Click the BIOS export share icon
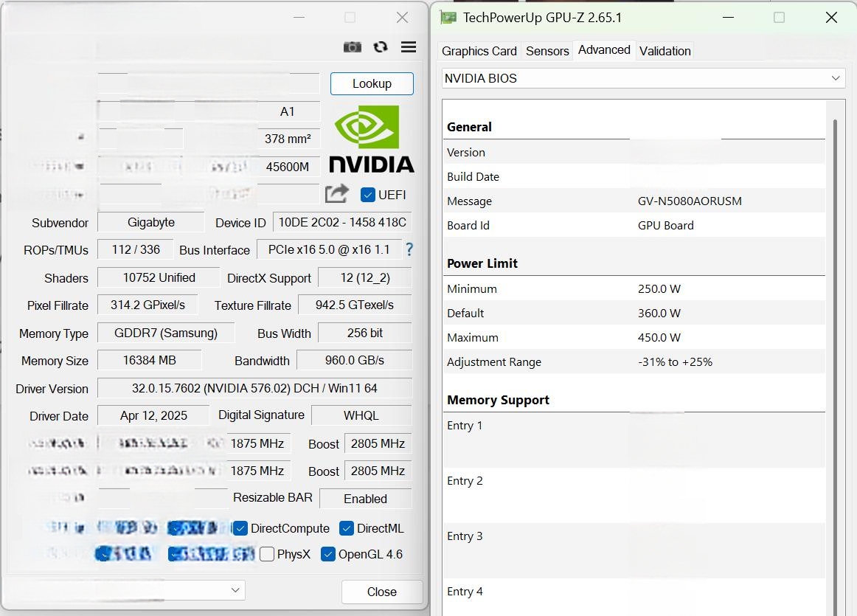 click(x=336, y=193)
